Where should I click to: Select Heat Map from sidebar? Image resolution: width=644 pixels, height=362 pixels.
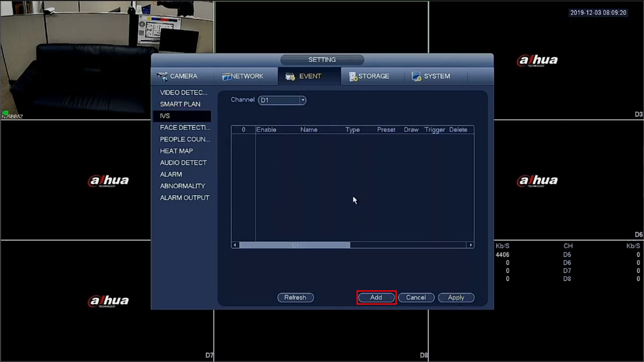click(x=176, y=151)
